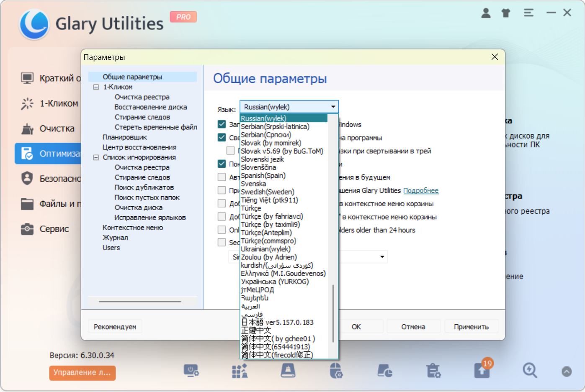Tick the 'Авт' checkbox ending 'в будущем'

[222, 177]
